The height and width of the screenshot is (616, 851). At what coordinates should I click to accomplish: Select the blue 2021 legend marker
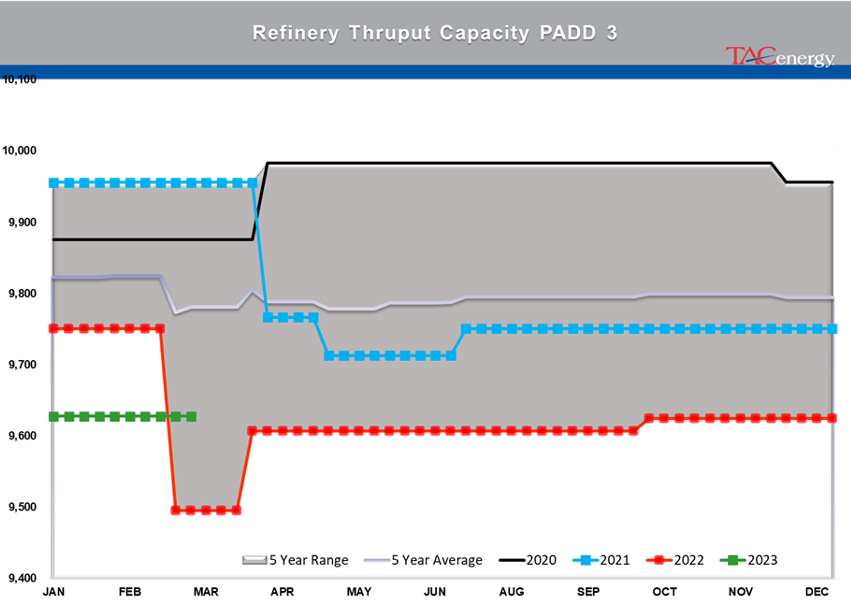click(585, 560)
